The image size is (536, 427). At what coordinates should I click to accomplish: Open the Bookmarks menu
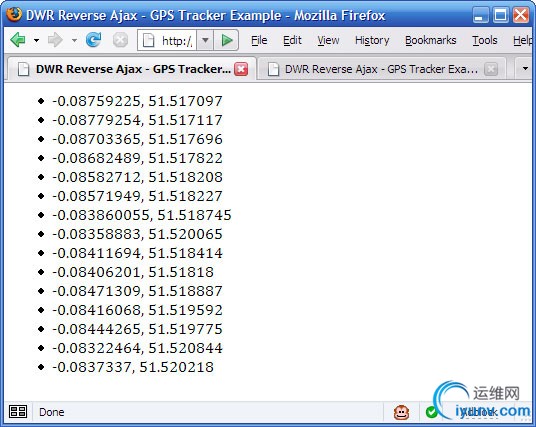pos(431,40)
